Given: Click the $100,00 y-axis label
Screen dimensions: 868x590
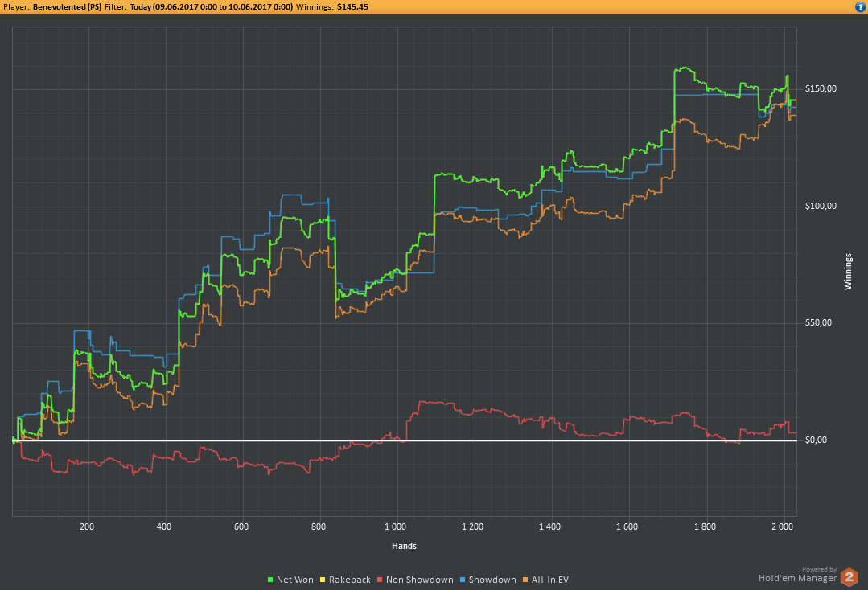Looking at the screenshot, I should coord(821,207).
